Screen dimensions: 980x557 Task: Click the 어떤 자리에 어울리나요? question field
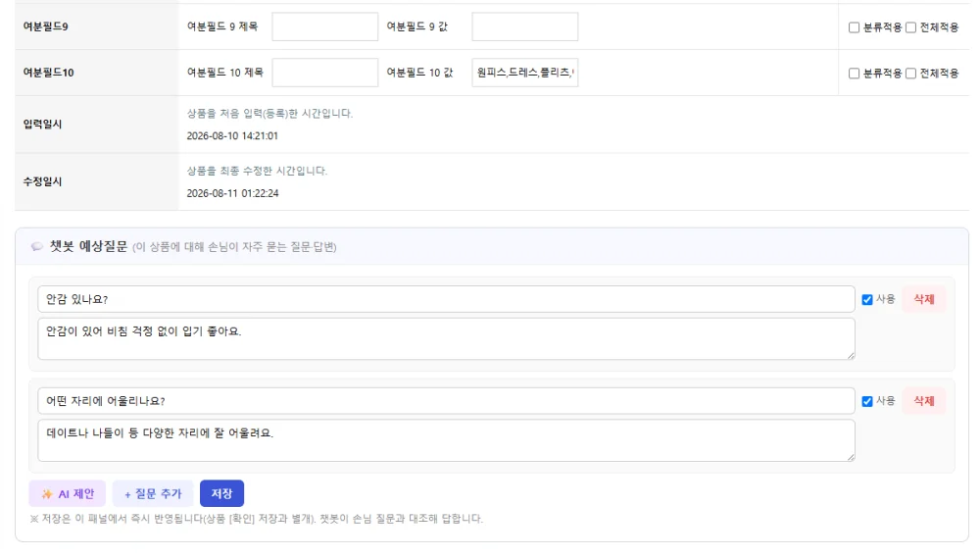(x=446, y=401)
